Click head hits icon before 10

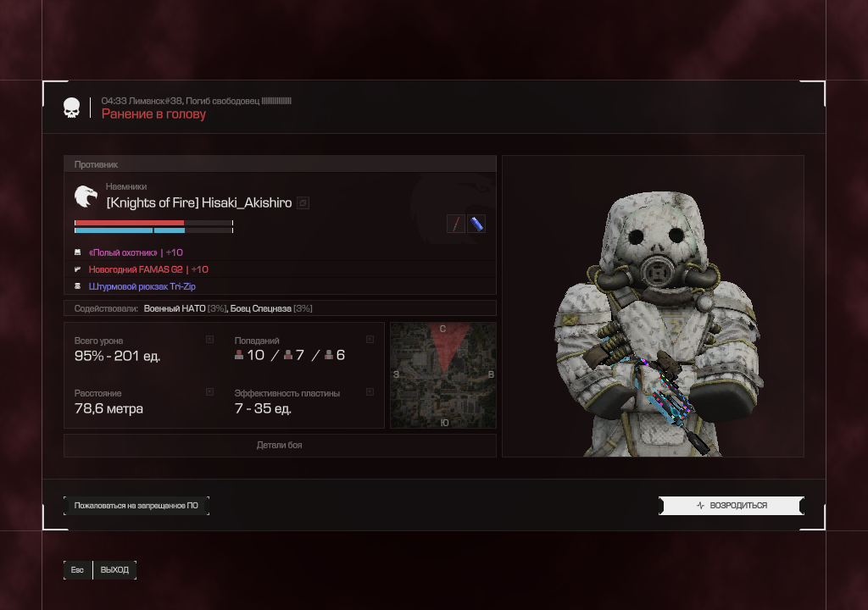pyautogui.click(x=239, y=355)
